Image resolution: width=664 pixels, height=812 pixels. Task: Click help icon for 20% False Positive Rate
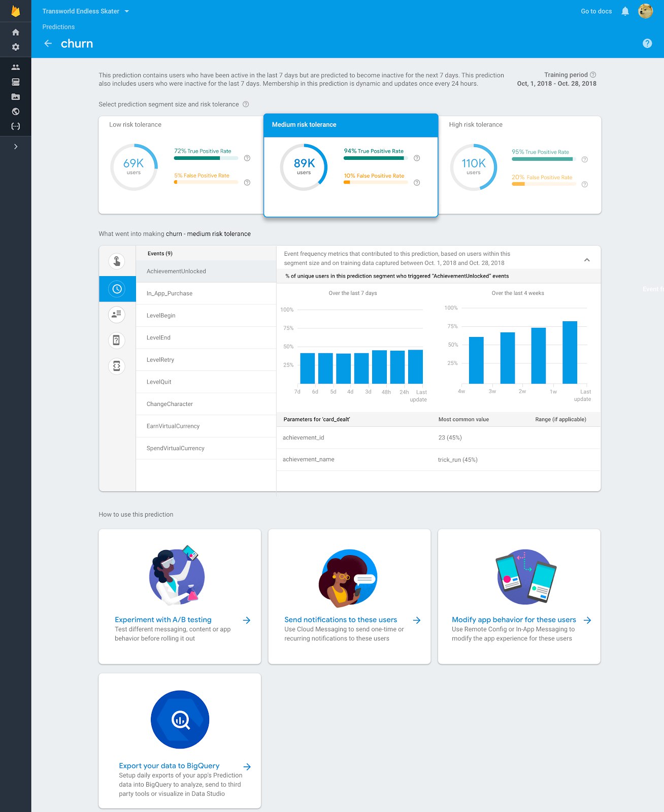[x=585, y=184]
